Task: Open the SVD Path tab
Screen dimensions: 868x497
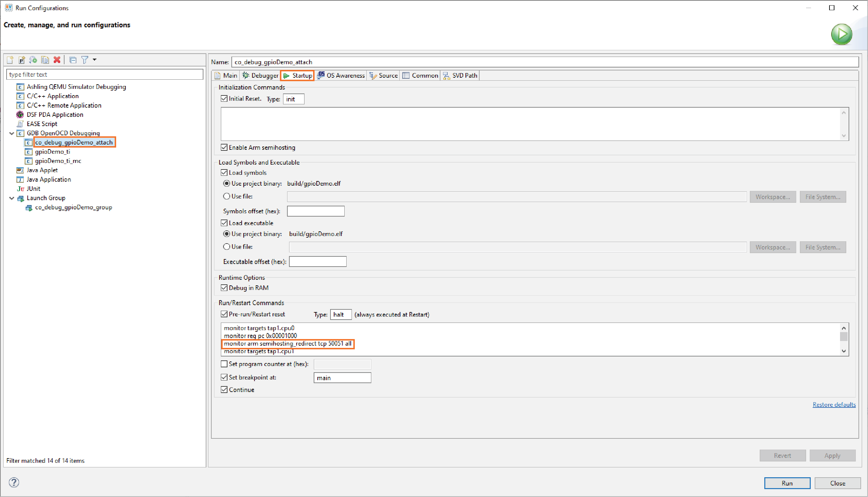Action: pos(460,75)
